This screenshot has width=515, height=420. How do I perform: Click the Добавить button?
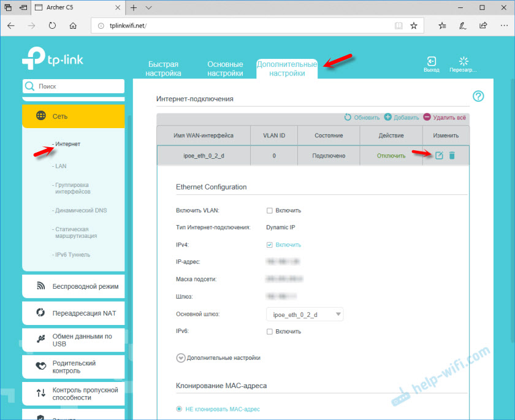pyautogui.click(x=402, y=117)
